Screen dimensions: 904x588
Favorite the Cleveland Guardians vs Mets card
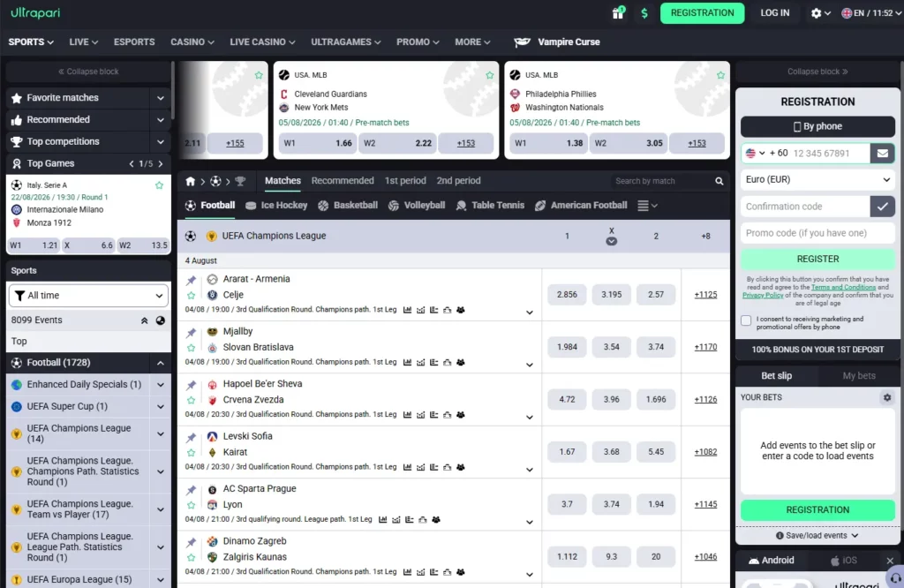(489, 76)
